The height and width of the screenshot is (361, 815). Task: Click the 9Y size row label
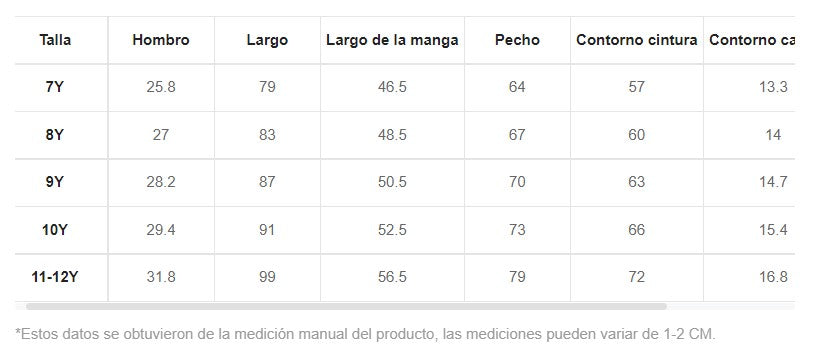tap(55, 182)
